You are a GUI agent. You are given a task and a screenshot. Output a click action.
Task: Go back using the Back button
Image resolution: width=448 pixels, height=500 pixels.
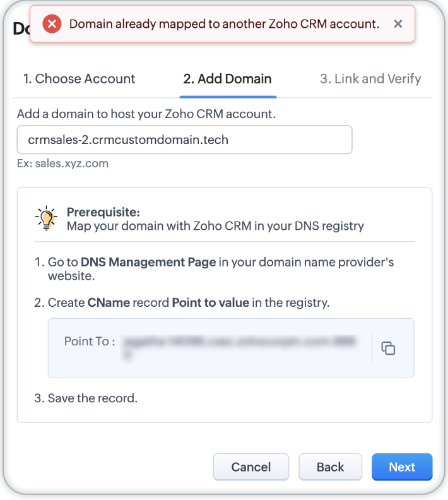[330, 467]
